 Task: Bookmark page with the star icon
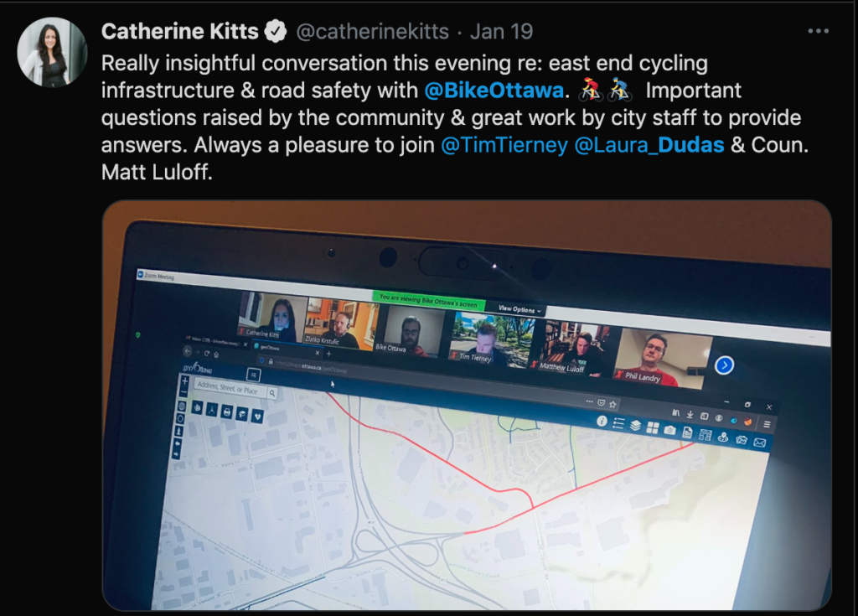[x=612, y=404]
